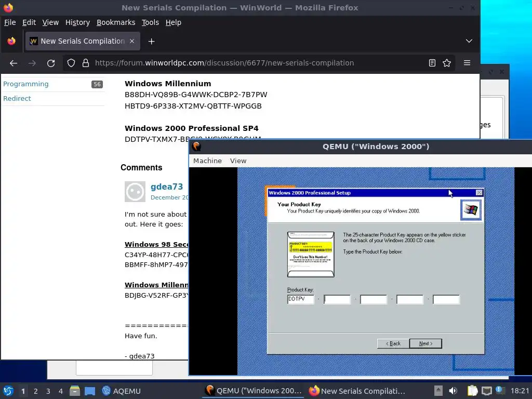Open file manager icon on taskbar
This screenshot has height=399, width=532.
(75, 391)
